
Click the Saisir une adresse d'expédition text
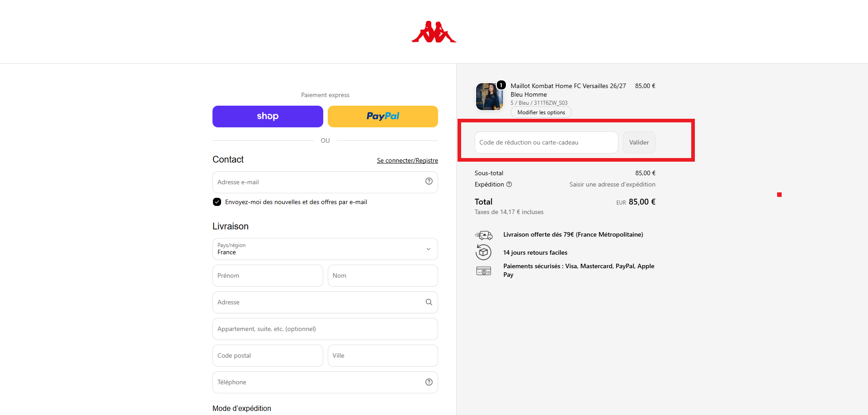point(612,184)
